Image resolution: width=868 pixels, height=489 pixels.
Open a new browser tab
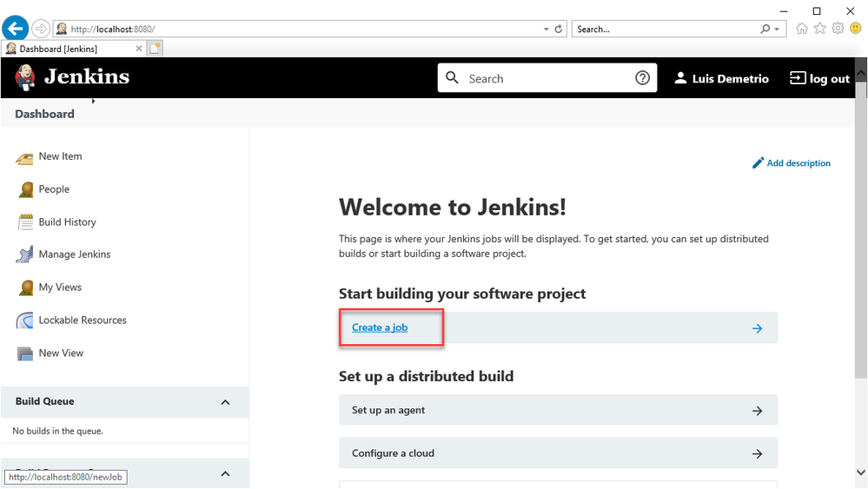[155, 49]
